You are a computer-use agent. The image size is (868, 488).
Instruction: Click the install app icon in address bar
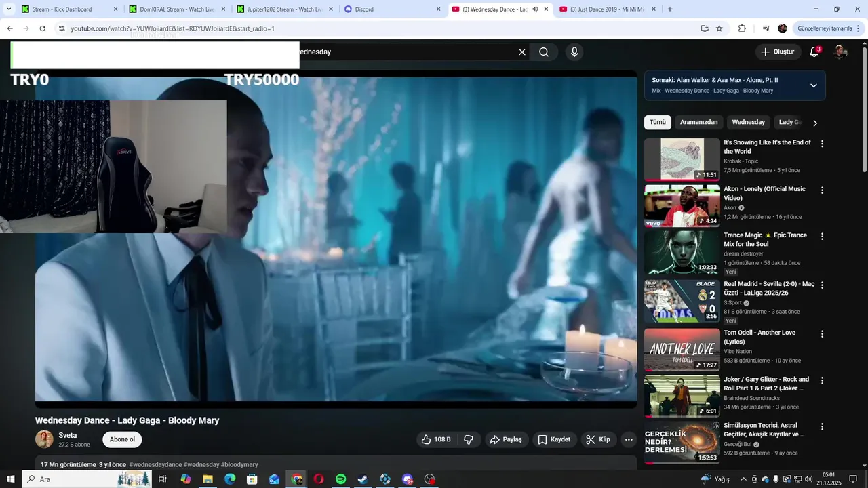[705, 28]
